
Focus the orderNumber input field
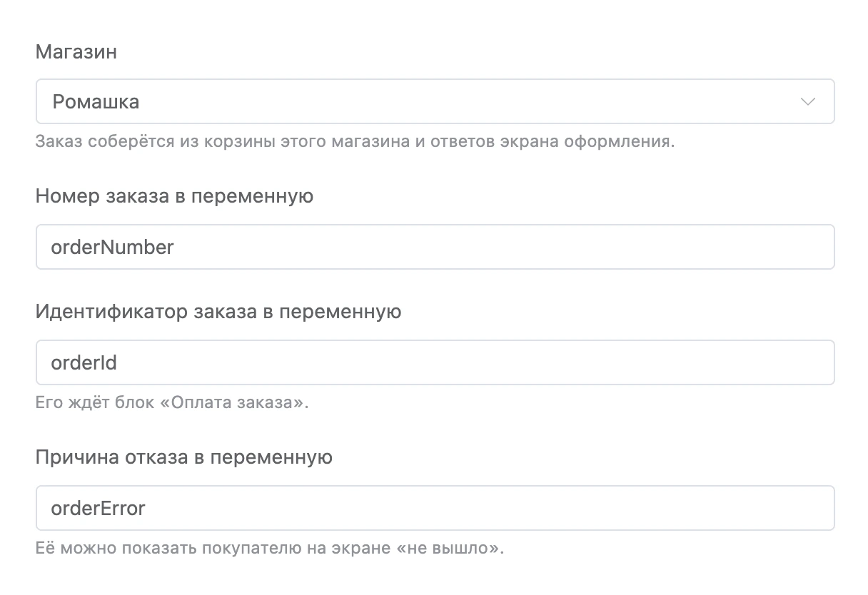(435, 247)
